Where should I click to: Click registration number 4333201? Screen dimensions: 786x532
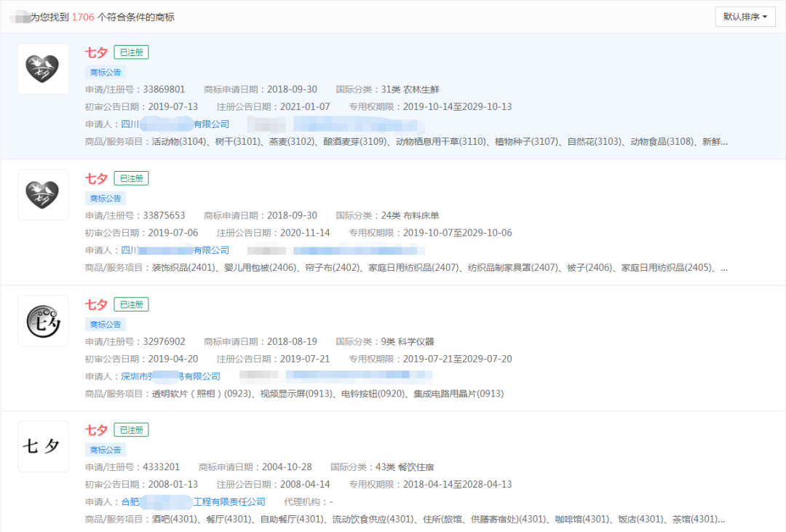(x=161, y=467)
